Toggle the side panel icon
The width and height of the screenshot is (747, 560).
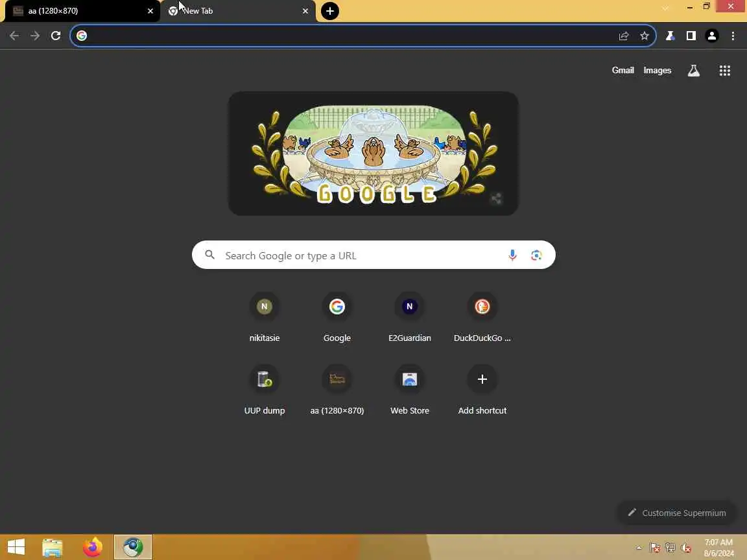(x=691, y=36)
